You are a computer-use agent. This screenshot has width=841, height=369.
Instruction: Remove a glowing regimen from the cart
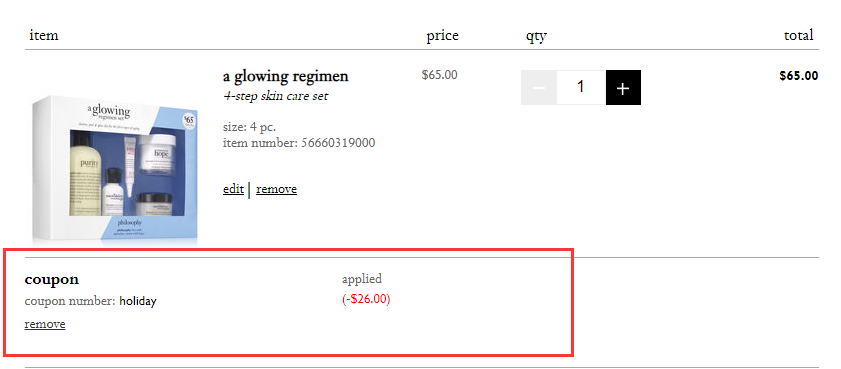click(x=276, y=189)
